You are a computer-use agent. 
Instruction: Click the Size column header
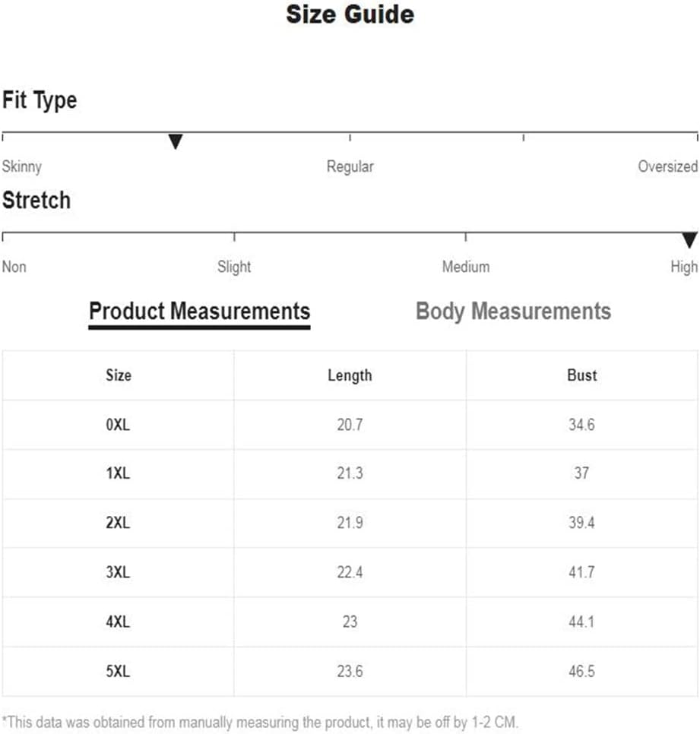(x=119, y=375)
